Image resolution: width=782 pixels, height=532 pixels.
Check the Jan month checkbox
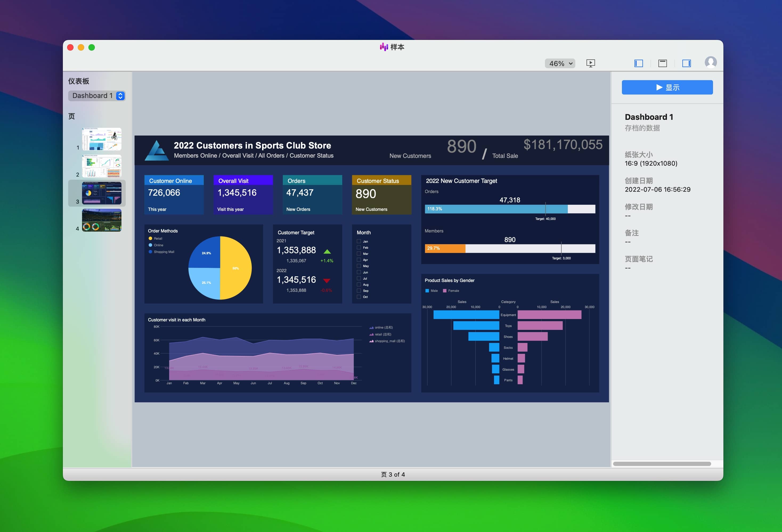359,242
